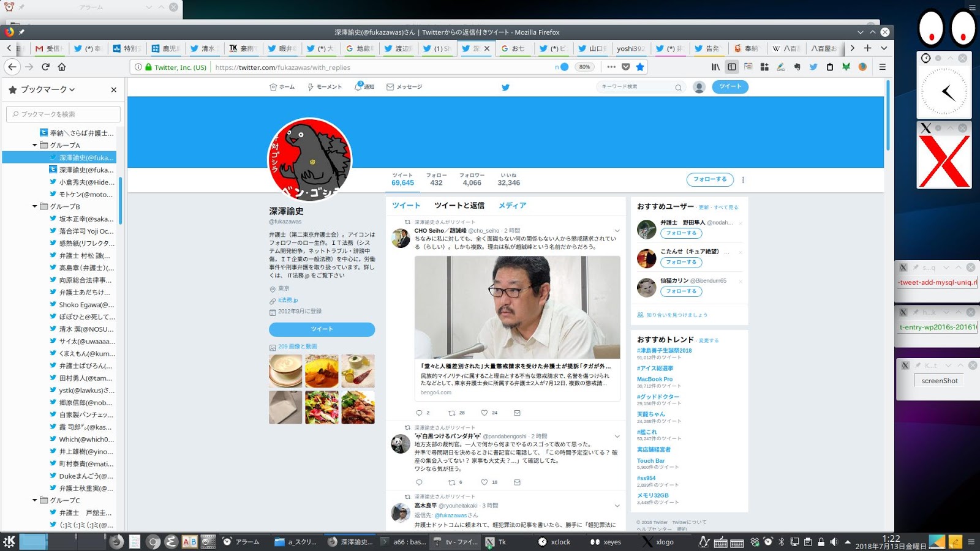Save page to Pocket icon
Viewport: 980px width, 551px height.
pyautogui.click(x=625, y=67)
